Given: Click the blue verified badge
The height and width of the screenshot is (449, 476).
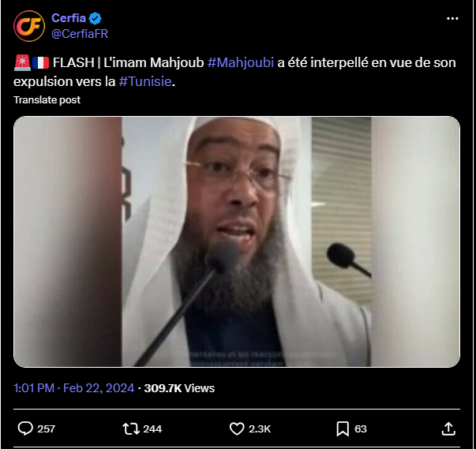Looking at the screenshot, I should [x=95, y=18].
